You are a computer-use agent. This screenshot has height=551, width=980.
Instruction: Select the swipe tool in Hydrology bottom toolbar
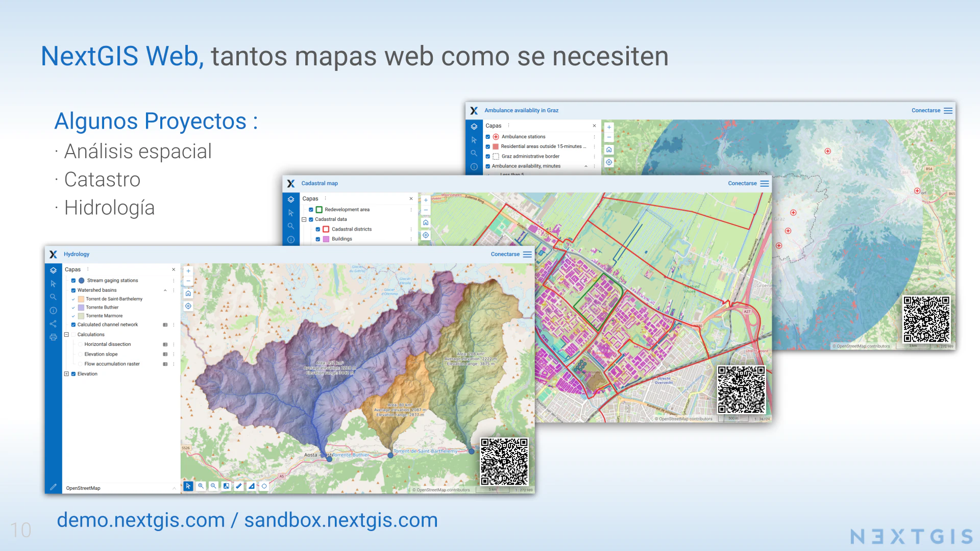[226, 486]
